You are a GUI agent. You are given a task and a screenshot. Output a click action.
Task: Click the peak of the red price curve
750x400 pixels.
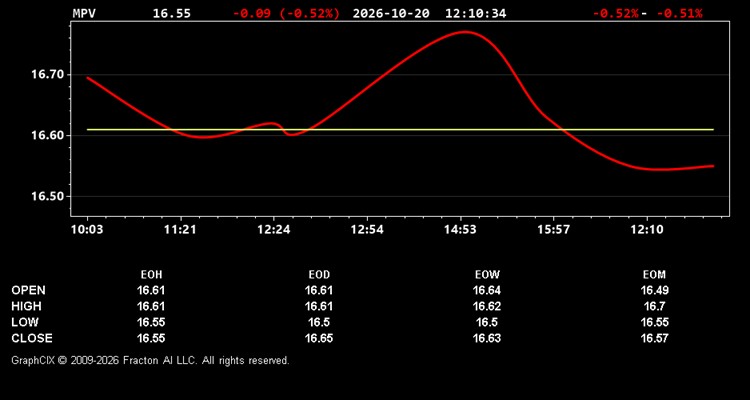coord(464,32)
